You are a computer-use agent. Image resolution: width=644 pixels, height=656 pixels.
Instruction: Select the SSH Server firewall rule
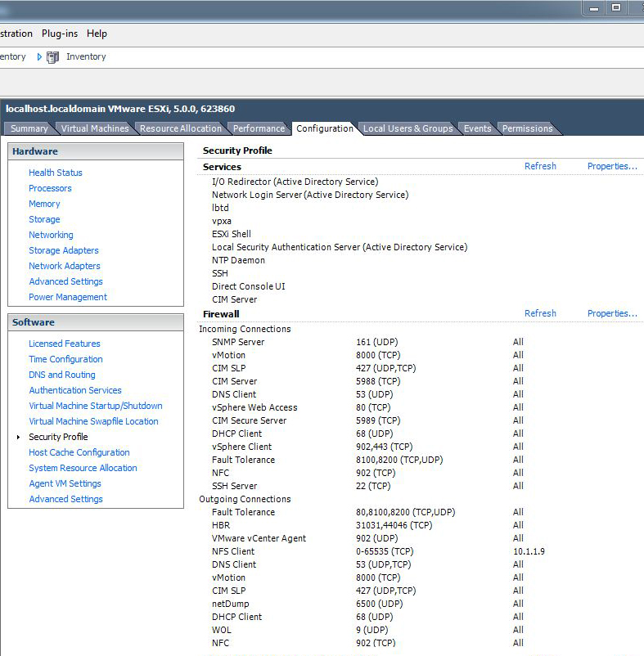[234, 486]
